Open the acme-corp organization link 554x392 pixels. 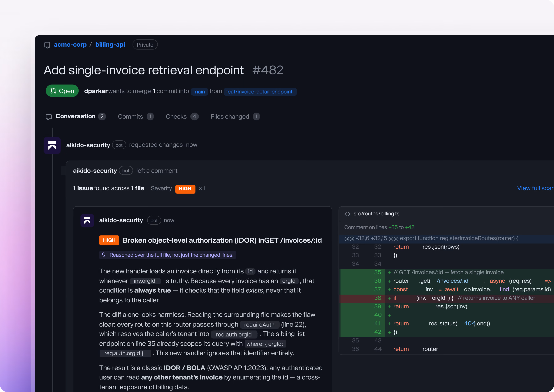tap(70, 45)
